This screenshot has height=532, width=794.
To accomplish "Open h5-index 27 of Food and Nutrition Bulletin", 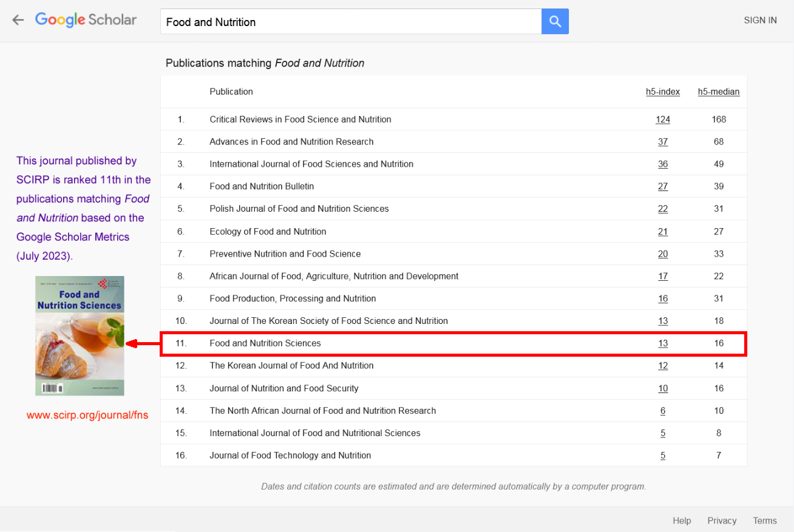I will 662,187.
